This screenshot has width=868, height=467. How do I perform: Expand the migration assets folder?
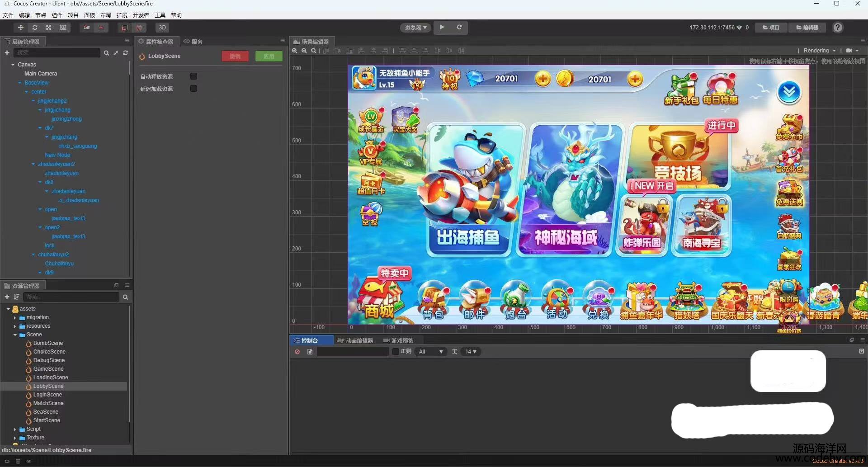point(14,318)
